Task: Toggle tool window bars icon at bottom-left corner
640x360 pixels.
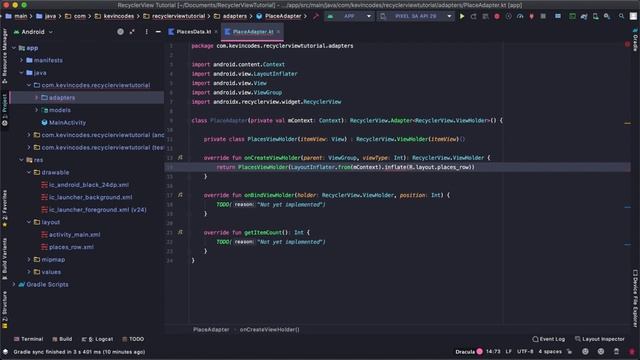Action: point(5,351)
